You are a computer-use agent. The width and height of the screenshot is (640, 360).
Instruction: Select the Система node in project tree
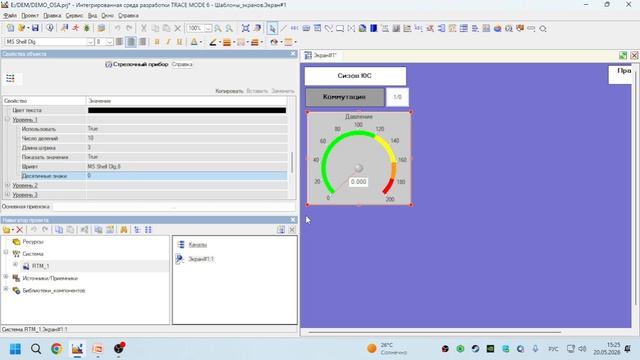(33, 254)
